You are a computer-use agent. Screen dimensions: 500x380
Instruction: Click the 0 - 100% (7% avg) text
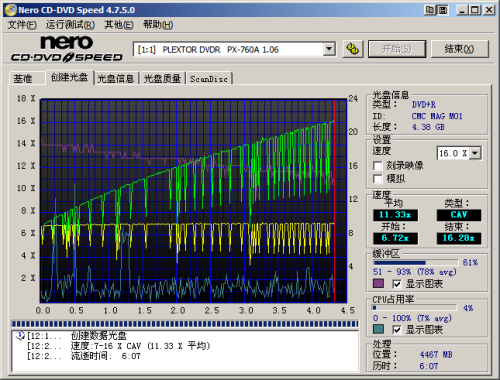[x=412, y=318]
